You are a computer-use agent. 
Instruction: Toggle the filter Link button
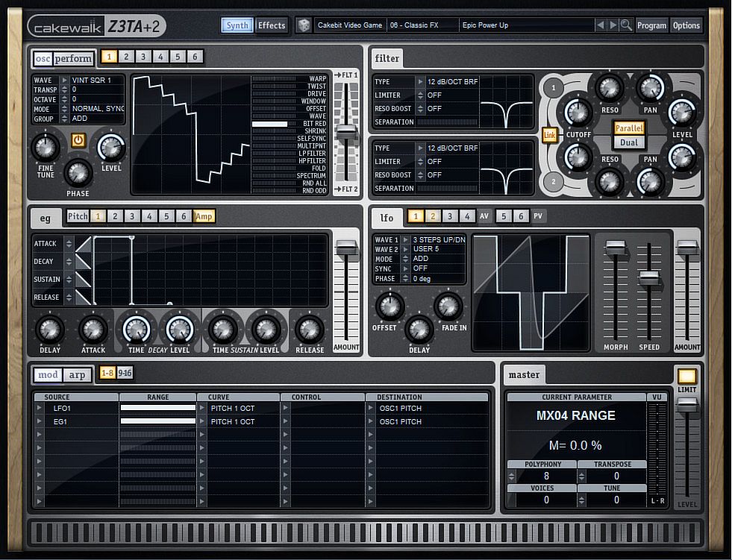click(549, 135)
